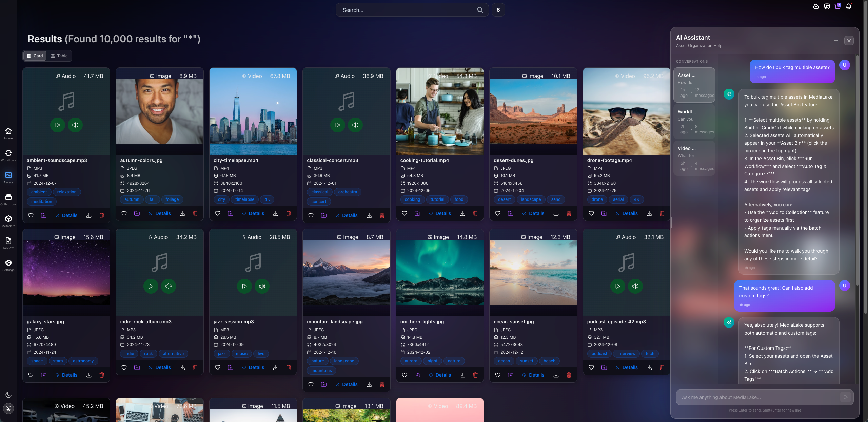The height and width of the screenshot is (422, 868).
Task: Toggle dark mode with the moon icon
Action: [8, 395]
